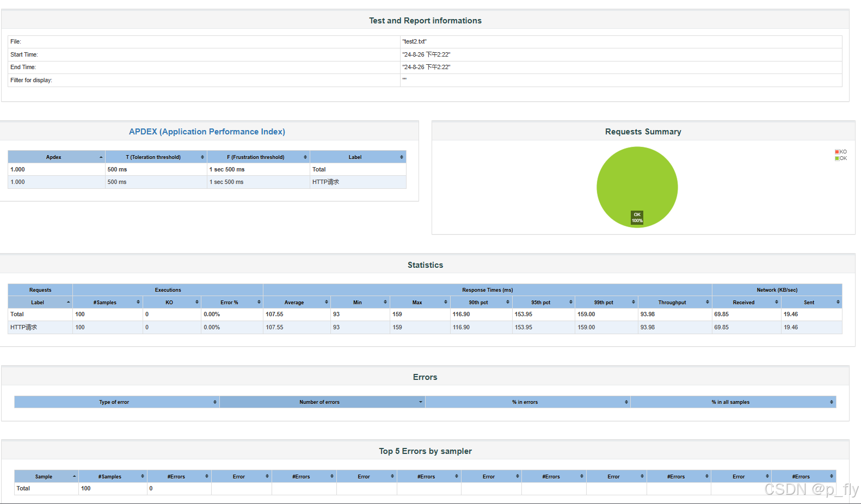Sort Errors table by % in errors
Screen dimensions: 861x504
(x=527, y=402)
